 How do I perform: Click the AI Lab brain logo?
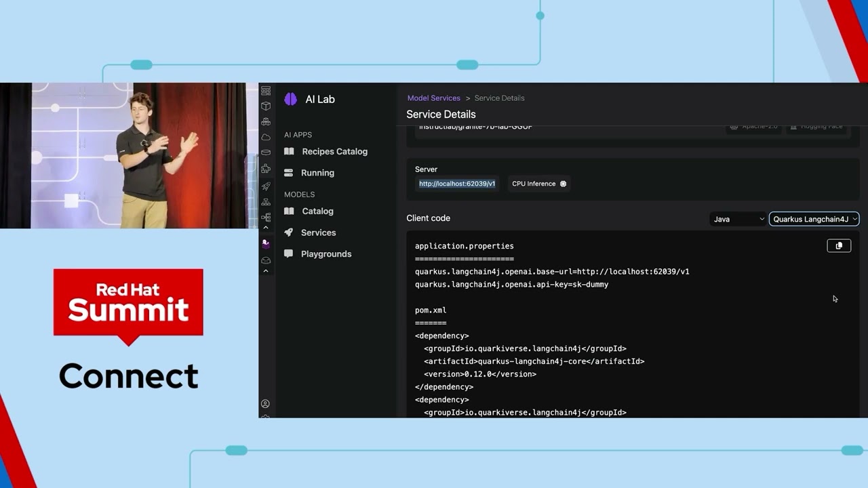point(291,99)
